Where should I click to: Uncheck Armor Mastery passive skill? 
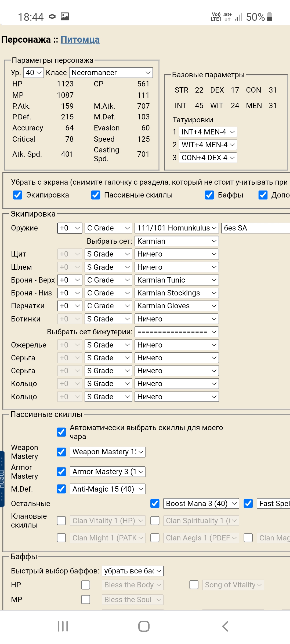tap(61, 472)
